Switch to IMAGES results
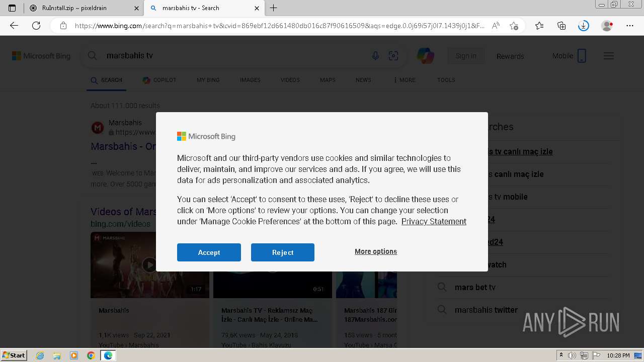The height and width of the screenshot is (362, 644). coord(250,80)
